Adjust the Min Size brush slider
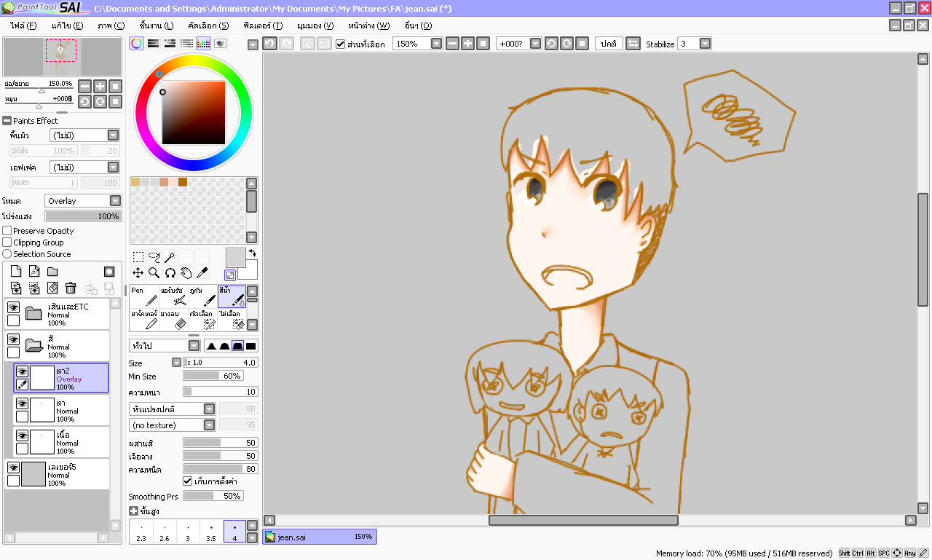Image resolution: width=932 pixels, height=560 pixels. point(213,376)
